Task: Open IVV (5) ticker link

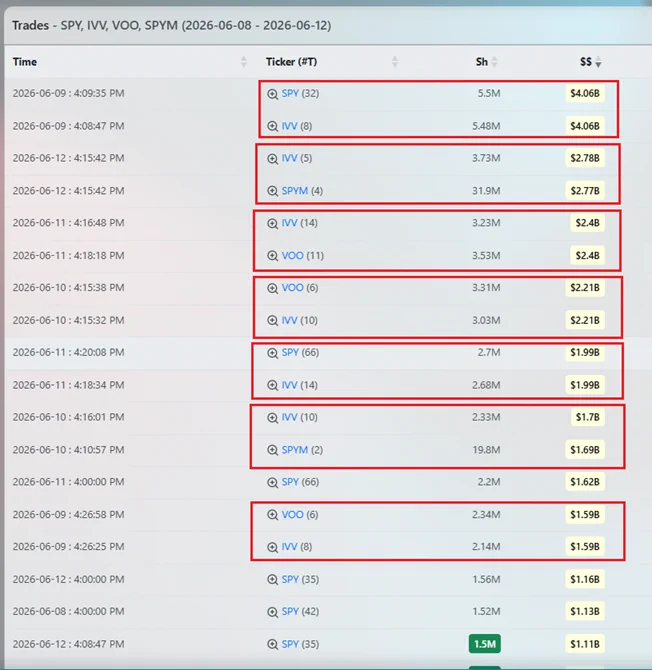Action: [x=289, y=158]
